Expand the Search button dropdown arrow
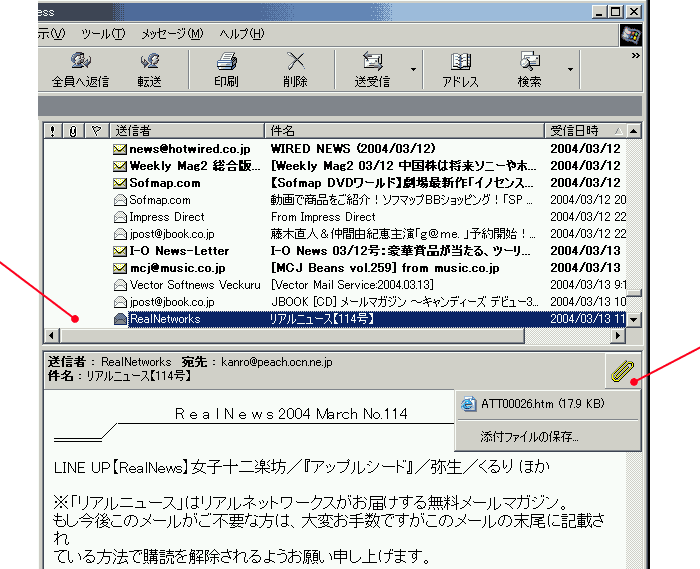The height and width of the screenshot is (569, 700). click(570, 70)
